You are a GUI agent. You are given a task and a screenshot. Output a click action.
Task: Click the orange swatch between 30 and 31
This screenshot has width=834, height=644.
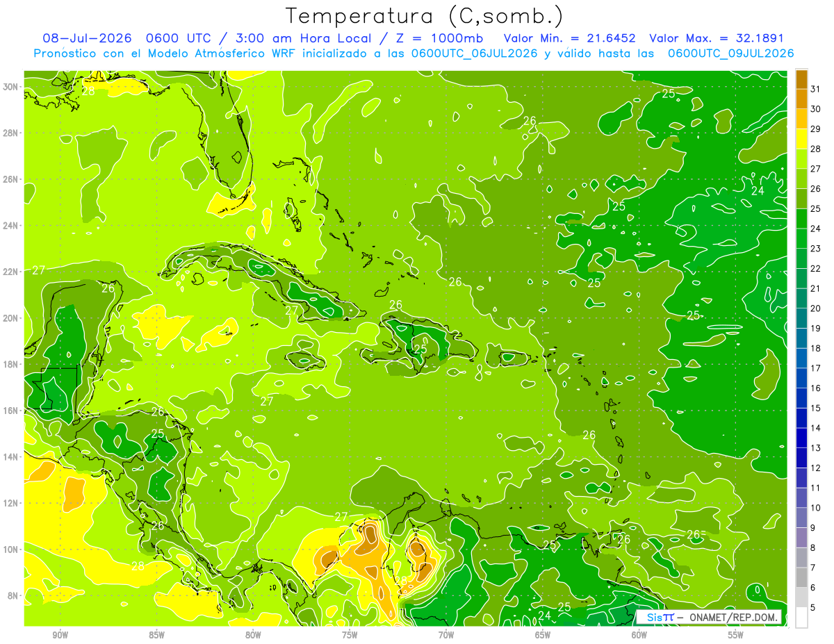[x=801, y=99]
